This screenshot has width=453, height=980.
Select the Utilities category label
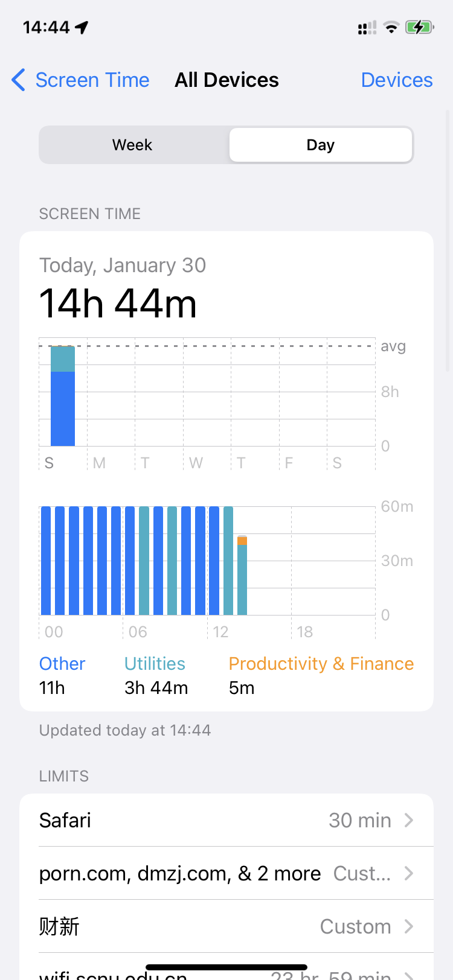click(155, 664)
